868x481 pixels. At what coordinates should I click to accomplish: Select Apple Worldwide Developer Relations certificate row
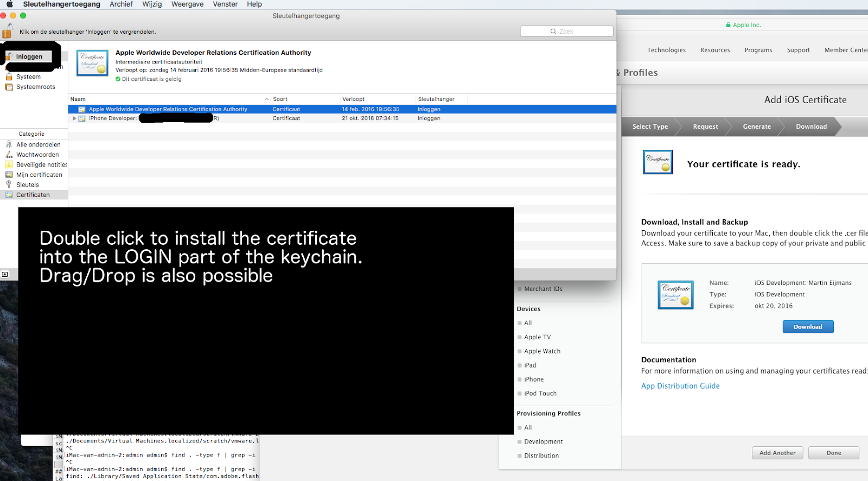click(x=342, y=109)
